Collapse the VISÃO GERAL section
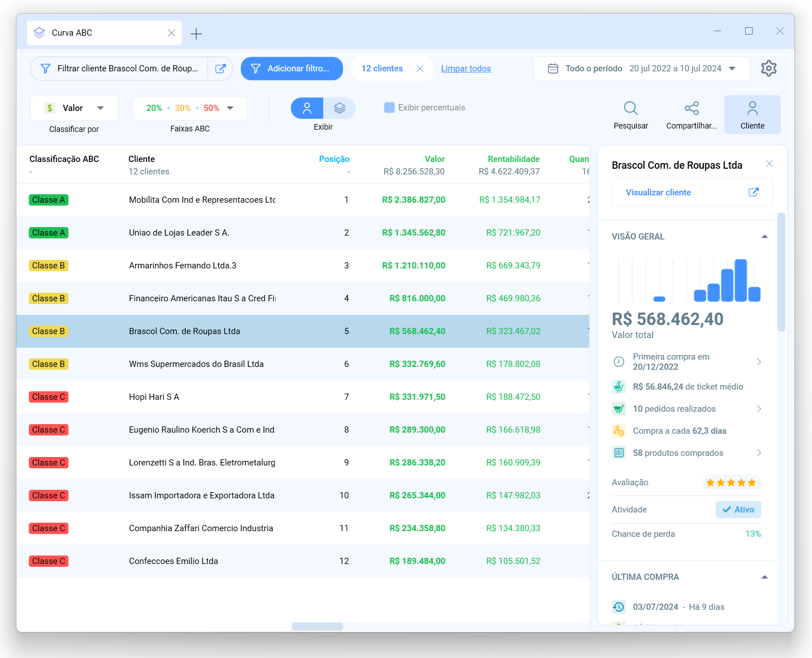Viewport: 812px width, 658px height. click(x=764, y=237)
